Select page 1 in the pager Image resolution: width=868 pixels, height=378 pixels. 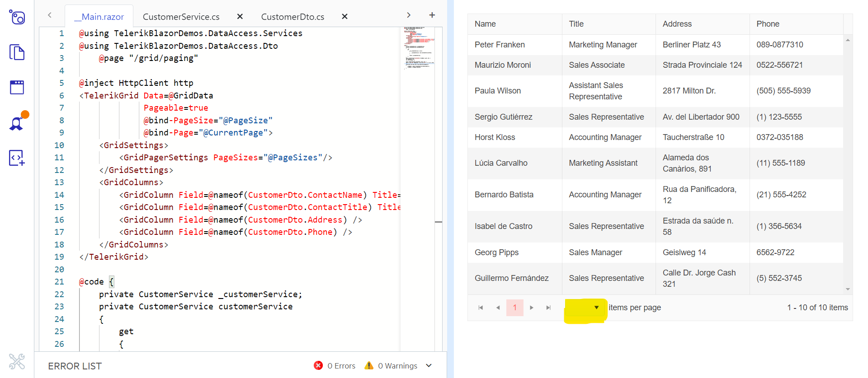(515, 308)
